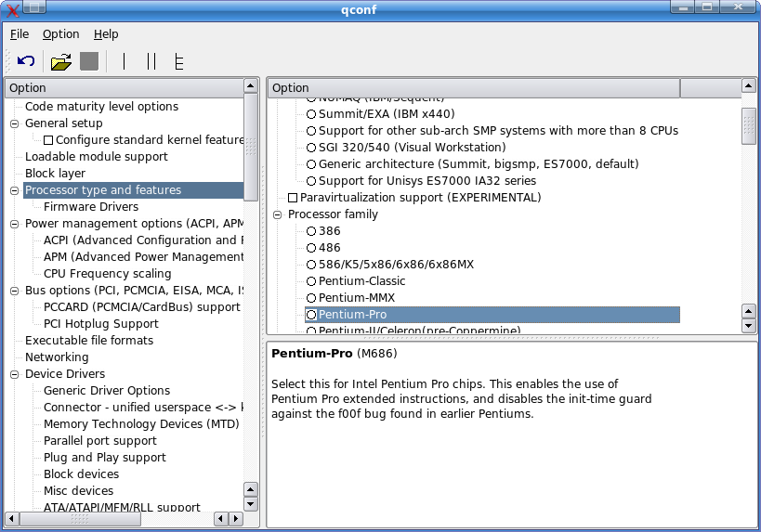Select Code maturity level options
The height and width of the screenshot is (532, 761).
click(101, 106)
